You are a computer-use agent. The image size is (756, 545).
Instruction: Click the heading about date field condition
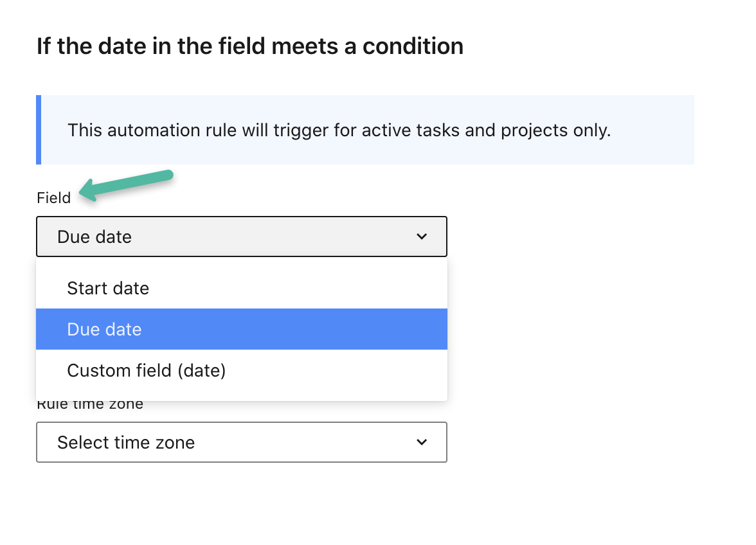249,46
